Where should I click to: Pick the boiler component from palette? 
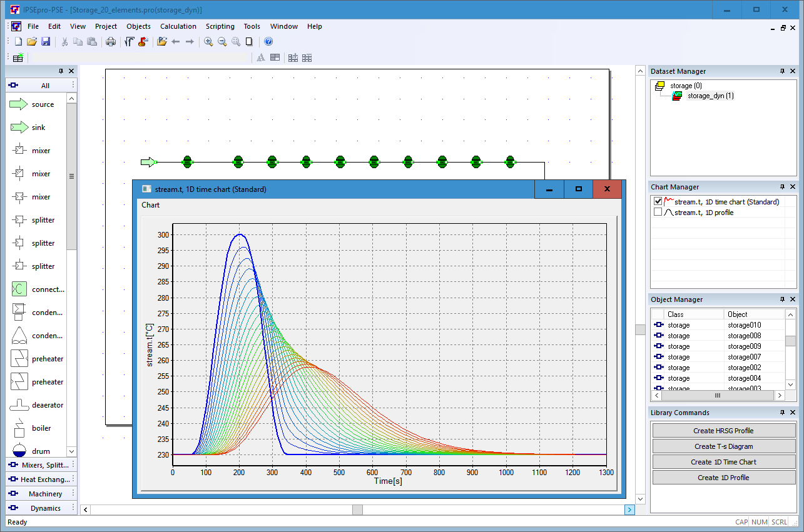[38, 428]
